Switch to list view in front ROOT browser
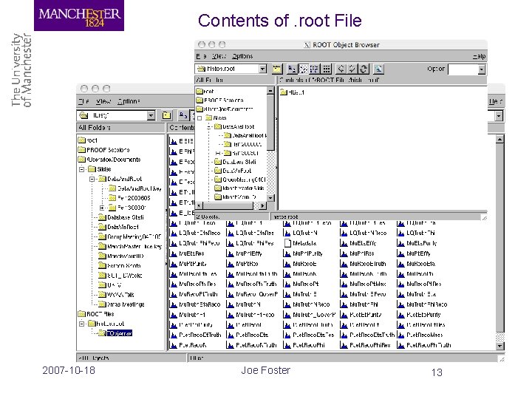The width and height of the screenshot is (532, 399). pos(315,69)
